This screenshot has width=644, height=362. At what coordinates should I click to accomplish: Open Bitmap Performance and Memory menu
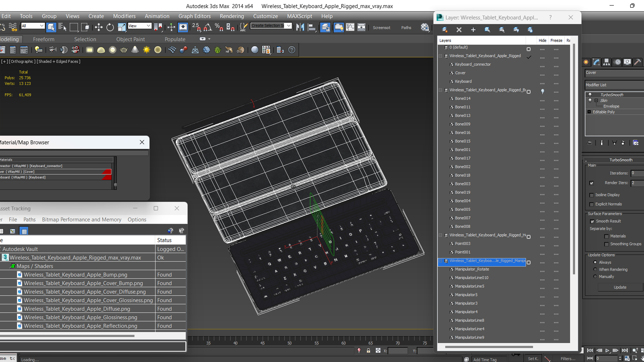click(82, 220)
